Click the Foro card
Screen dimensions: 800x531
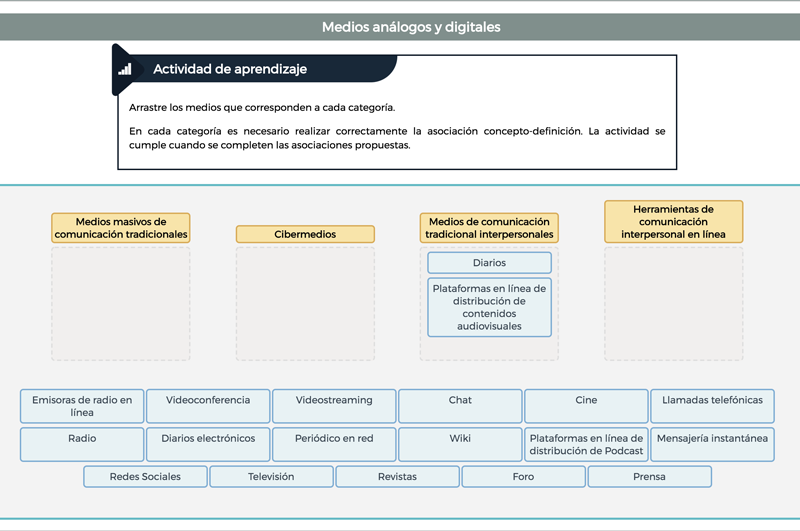523,476
